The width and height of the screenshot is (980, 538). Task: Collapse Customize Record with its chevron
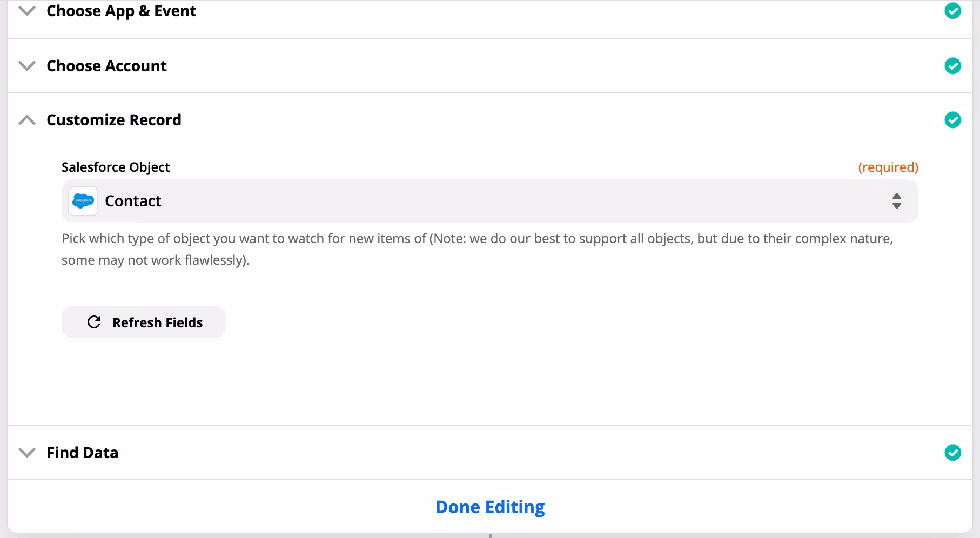[x=27, y=120]
